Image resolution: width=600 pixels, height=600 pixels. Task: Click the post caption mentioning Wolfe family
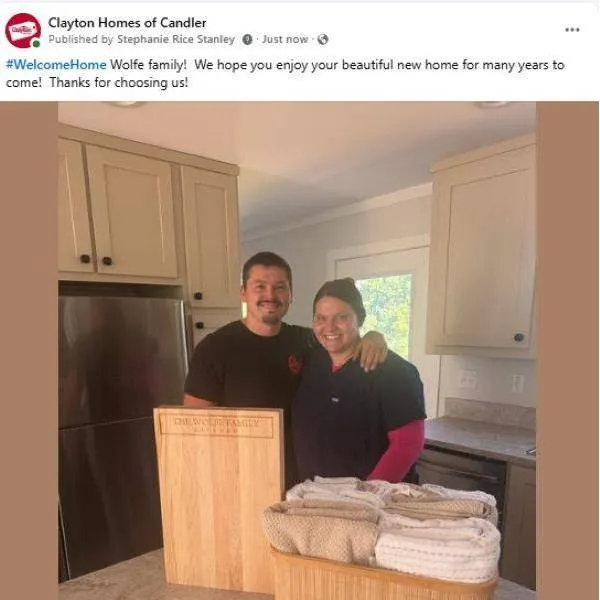[285, 73]
